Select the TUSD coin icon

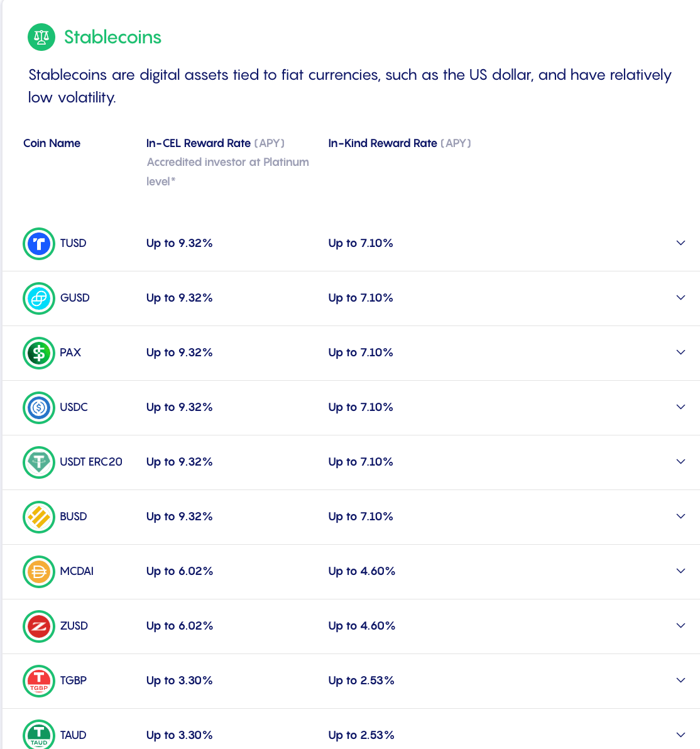(38, 243)
